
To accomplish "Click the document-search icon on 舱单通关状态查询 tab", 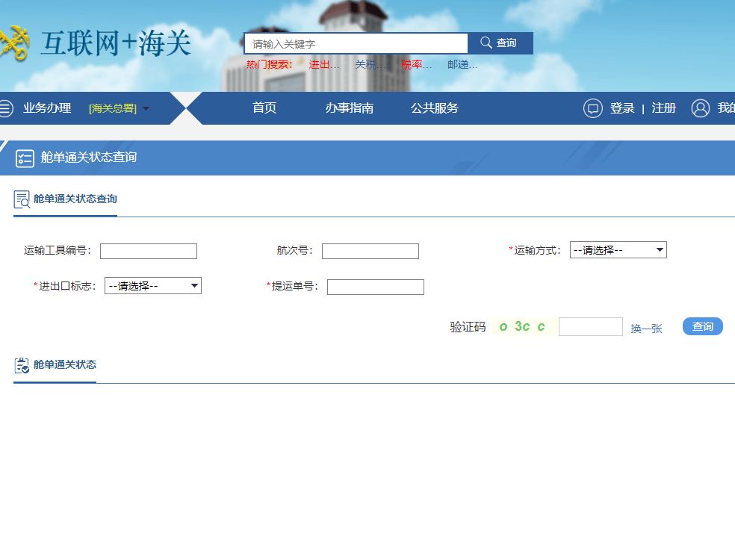I will pyautogui.click(x=22, y=199).
